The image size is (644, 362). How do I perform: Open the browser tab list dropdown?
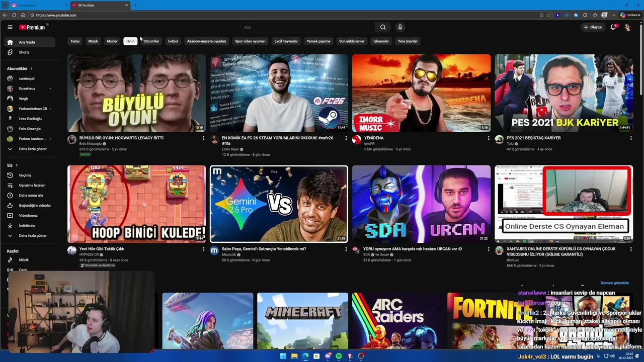click(x=5, y=5)
